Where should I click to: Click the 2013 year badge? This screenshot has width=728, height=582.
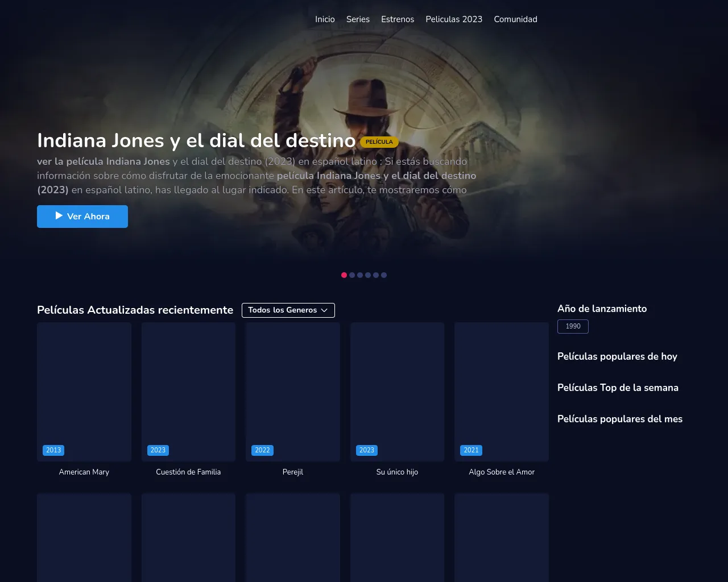(x=53, y=450)
